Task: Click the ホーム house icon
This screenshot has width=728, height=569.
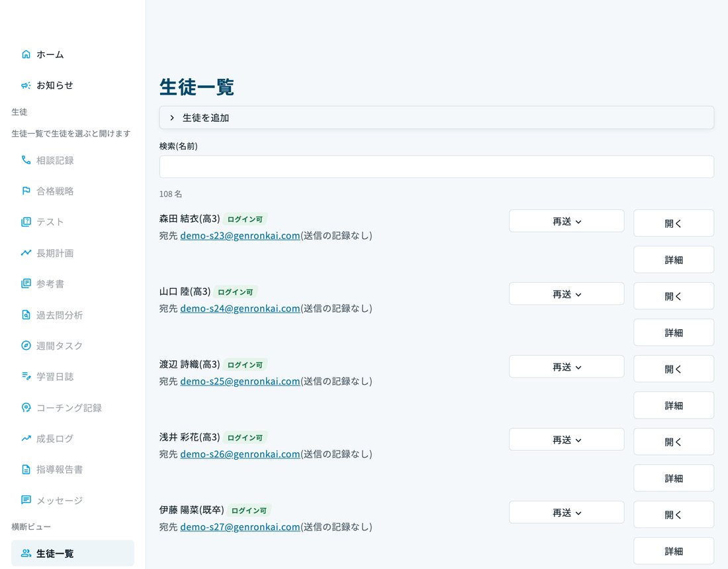Action: click(x=26, y=54)
